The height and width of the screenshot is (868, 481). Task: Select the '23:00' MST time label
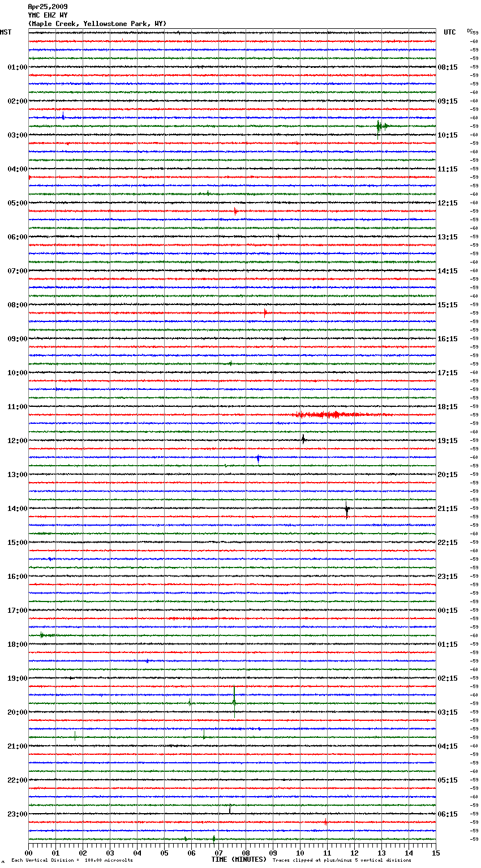pyautogui.click(x=18, y=814)
